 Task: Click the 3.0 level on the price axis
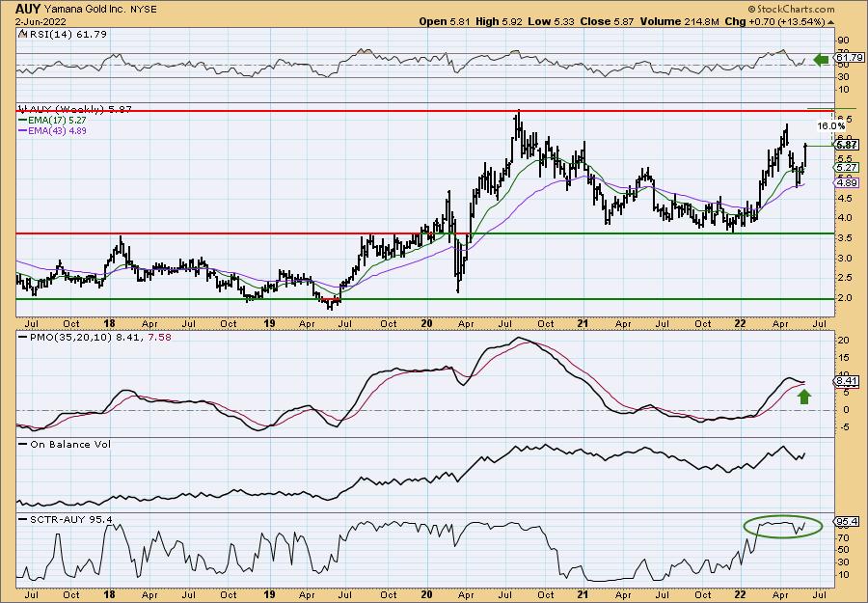tap(845, 258)
